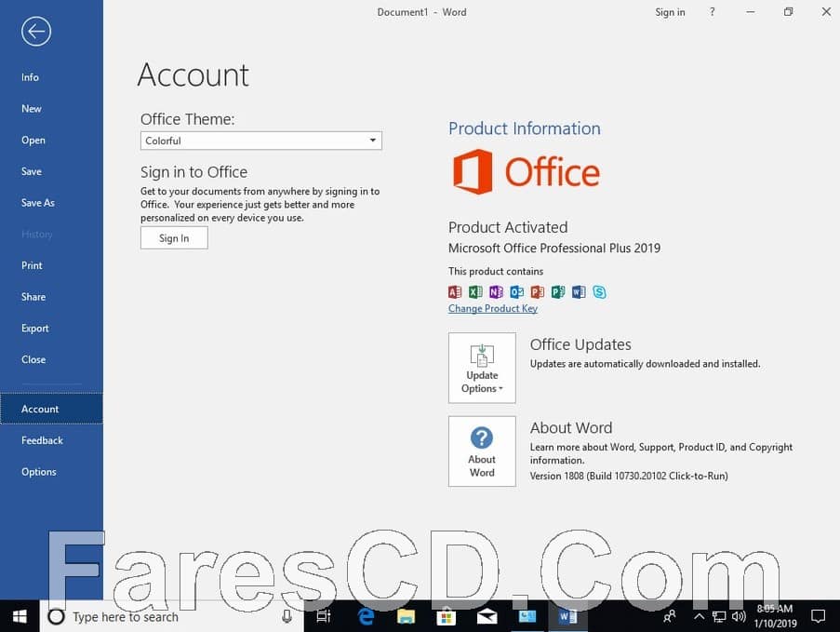Open File Explorer from the taskbar
This screenshot has height=632, width=840.
pyautogui.click(x=407, y=616)
